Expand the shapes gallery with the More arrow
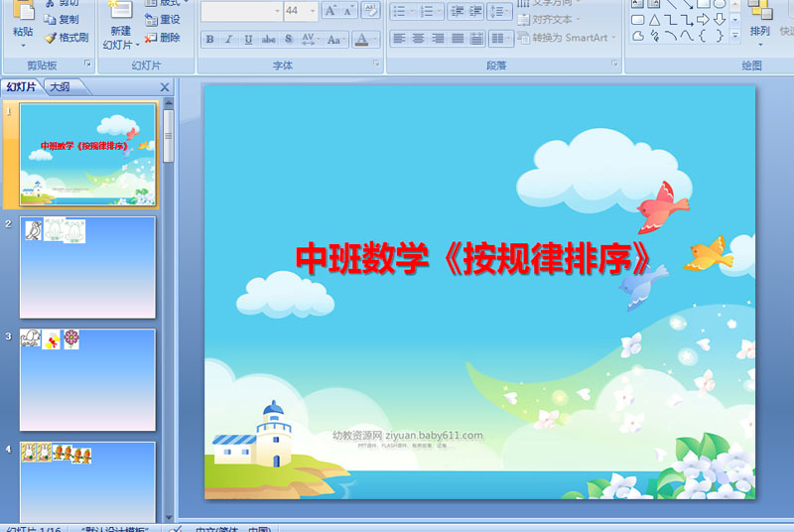This screenshot has width=794, height=532. pyautogui.click(x=735, y=36)
